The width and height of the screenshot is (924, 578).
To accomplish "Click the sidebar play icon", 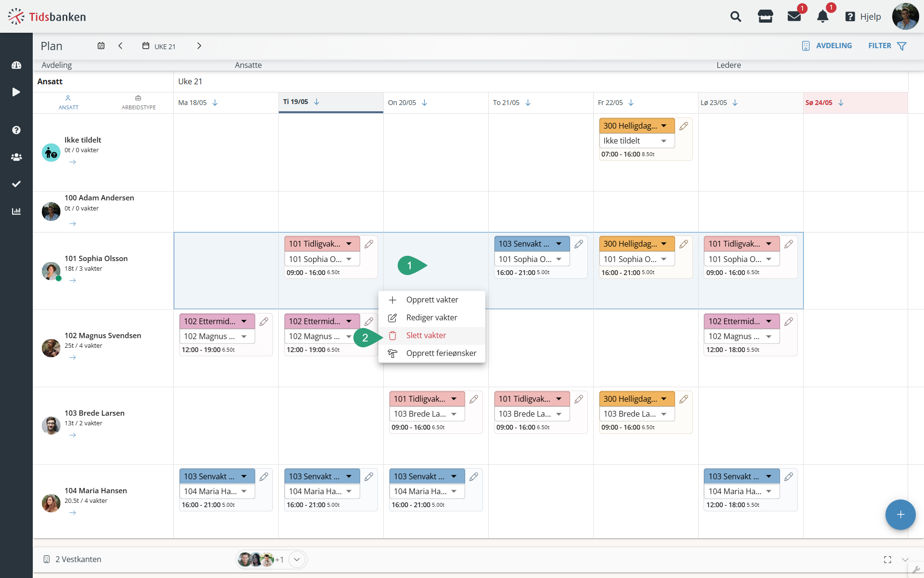I will point(16,92).
